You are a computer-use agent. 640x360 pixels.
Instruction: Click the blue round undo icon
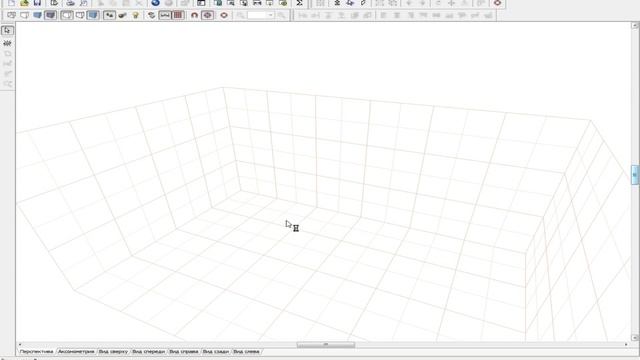click(x=156, y=3)
